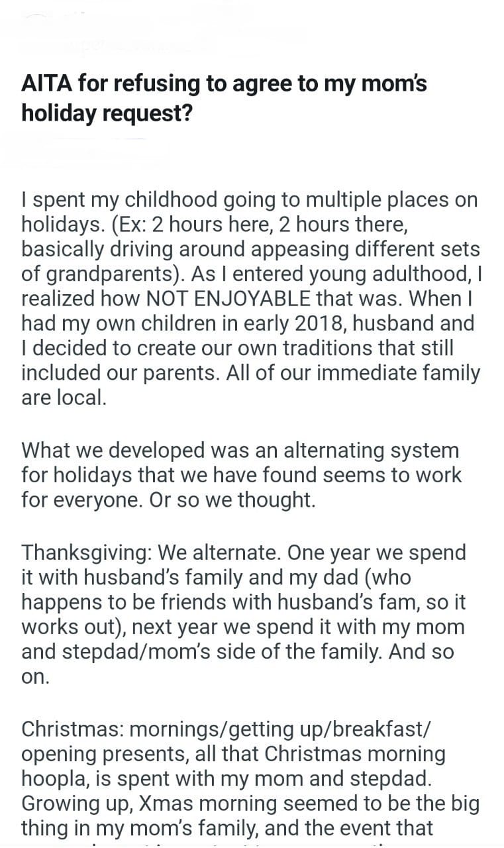Screen dimensions: 504x848
Task: Click the post title about mom's holiday request
Action: click(x=224, y=98)
